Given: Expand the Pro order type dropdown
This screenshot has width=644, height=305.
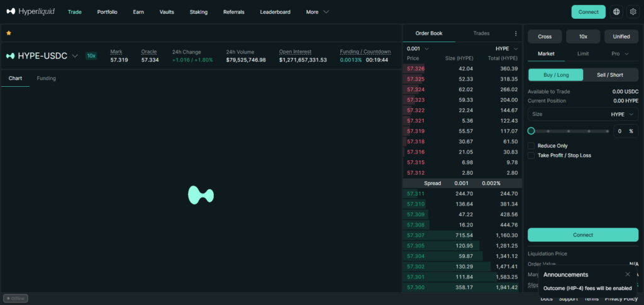Looking at the screenshot, I should click(x=620, y=53).
